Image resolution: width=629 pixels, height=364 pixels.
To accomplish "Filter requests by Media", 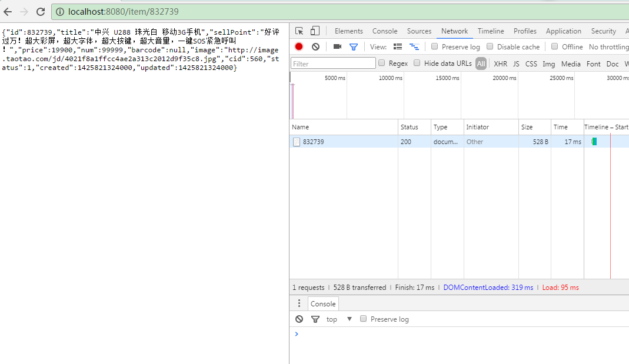I will (571, 64).
